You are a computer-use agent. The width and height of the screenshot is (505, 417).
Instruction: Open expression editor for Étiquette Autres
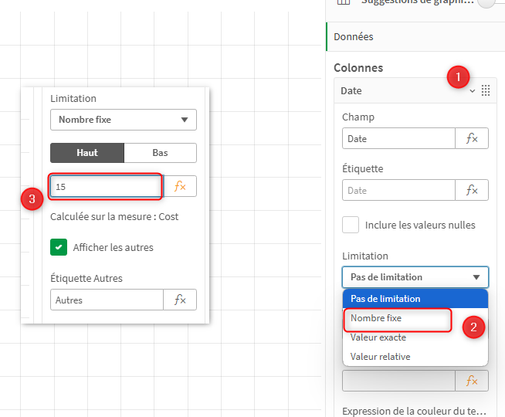pyautogui.click(x=180, y=300)
